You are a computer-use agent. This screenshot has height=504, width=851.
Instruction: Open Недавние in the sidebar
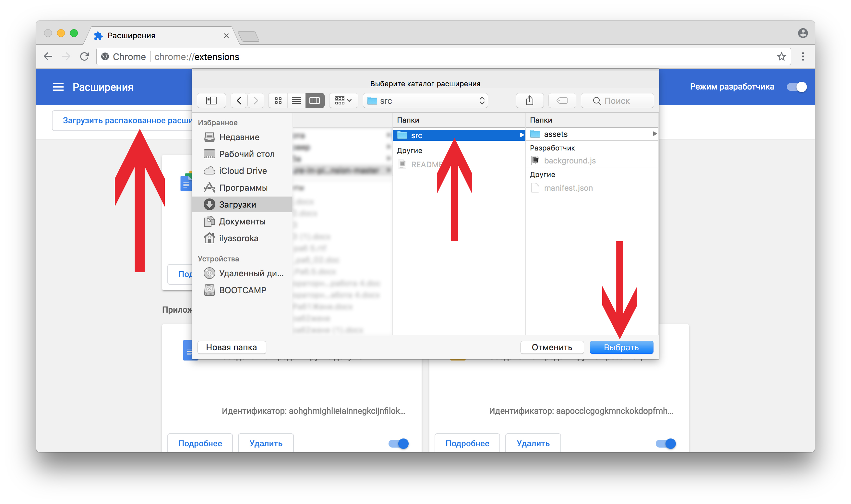(242, 137)
